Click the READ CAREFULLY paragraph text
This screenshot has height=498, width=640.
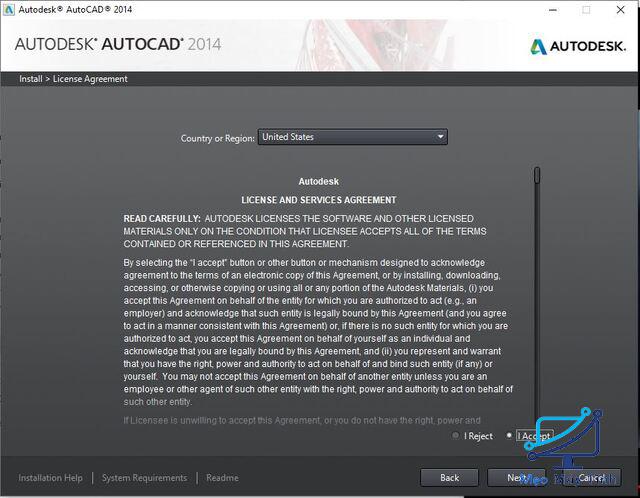pyautogui.click(x=305, y=231)
